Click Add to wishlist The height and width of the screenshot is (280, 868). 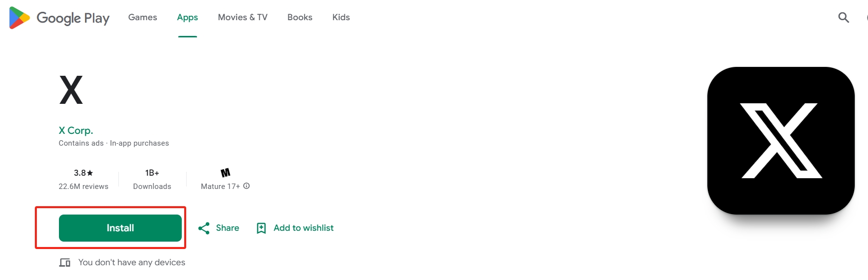pos(304,228)
